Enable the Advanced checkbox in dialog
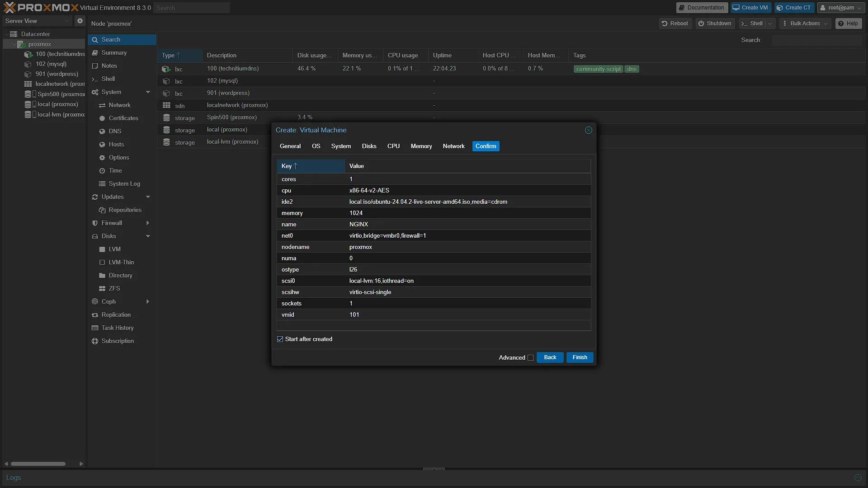This screenshot has width=868, height=488. (530, 358)
